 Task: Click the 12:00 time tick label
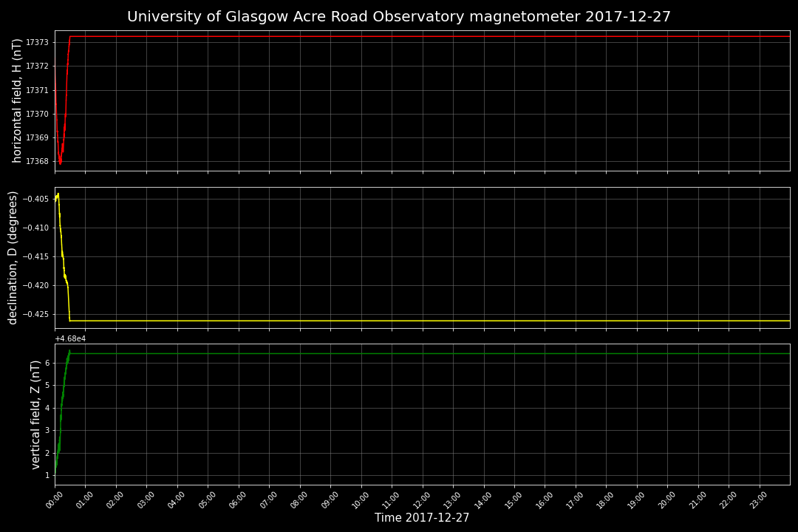421,500
